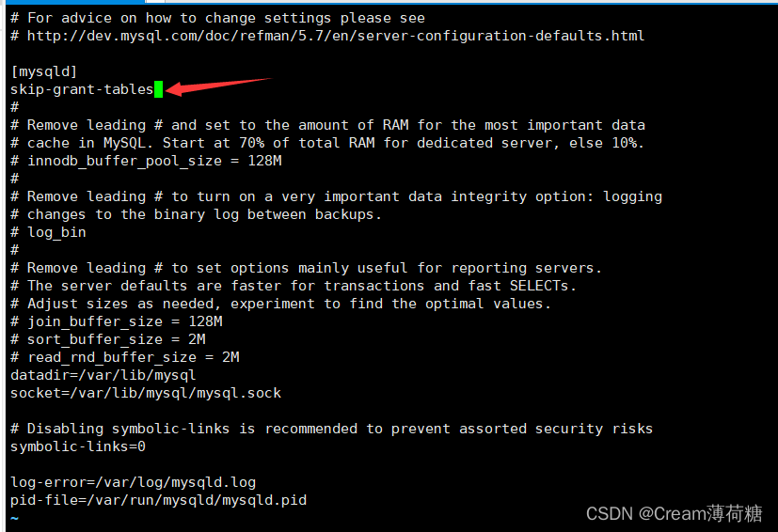Click the symbolic-links=0 setting
Image resolution: width=778 pixels, height=532 pixels.
pos(78,446)
